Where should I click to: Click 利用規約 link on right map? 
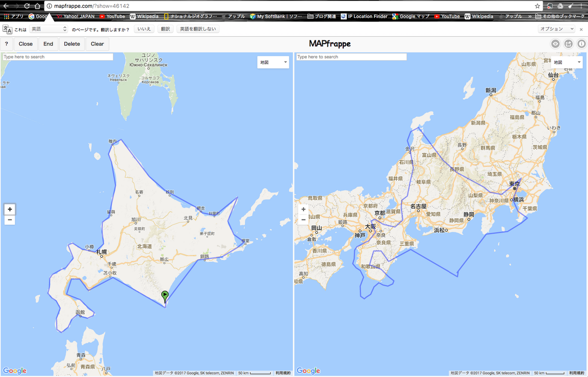point(577,373)
